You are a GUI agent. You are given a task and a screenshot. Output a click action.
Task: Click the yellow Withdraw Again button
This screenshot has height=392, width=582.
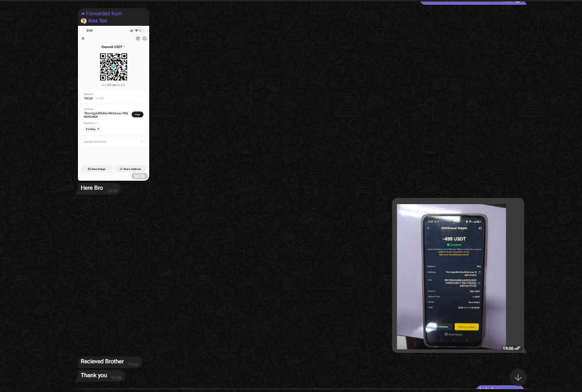pos(466,327)
